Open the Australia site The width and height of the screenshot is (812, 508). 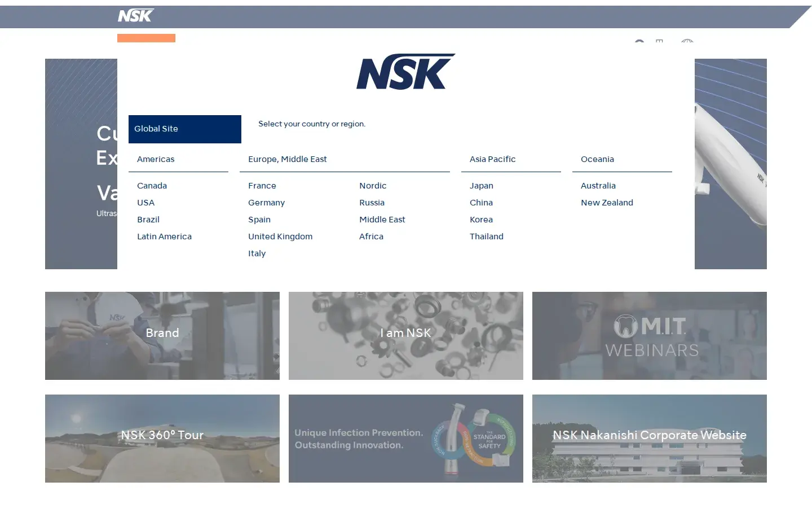point(598,186)
